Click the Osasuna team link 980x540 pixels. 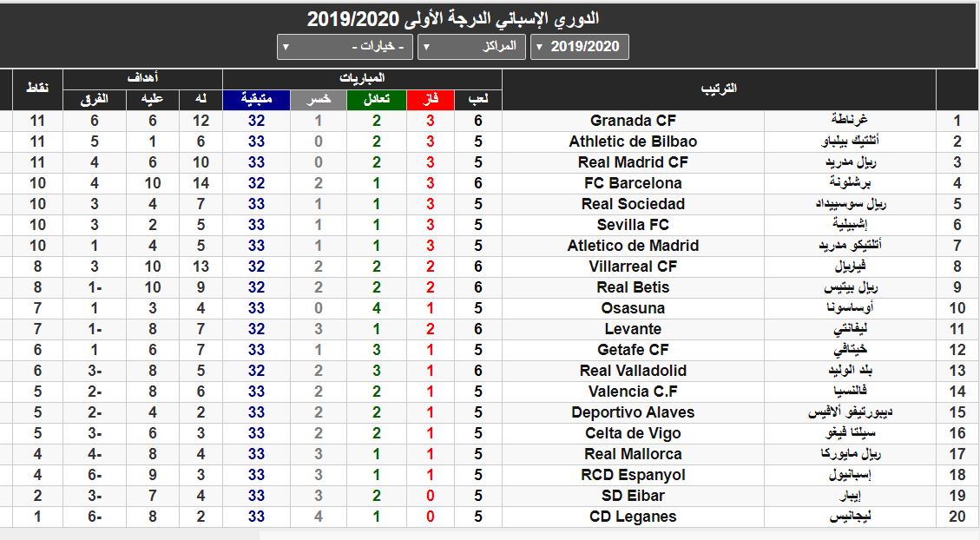[x=633, y=308]
